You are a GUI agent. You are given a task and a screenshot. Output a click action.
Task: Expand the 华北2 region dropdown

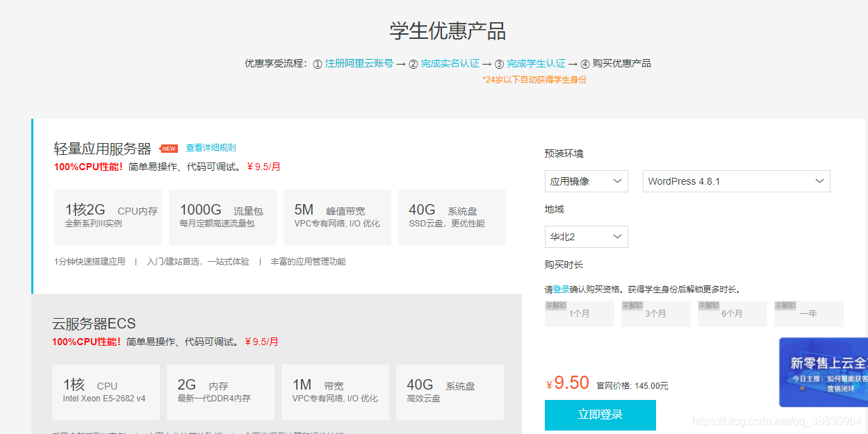[587, 237]
